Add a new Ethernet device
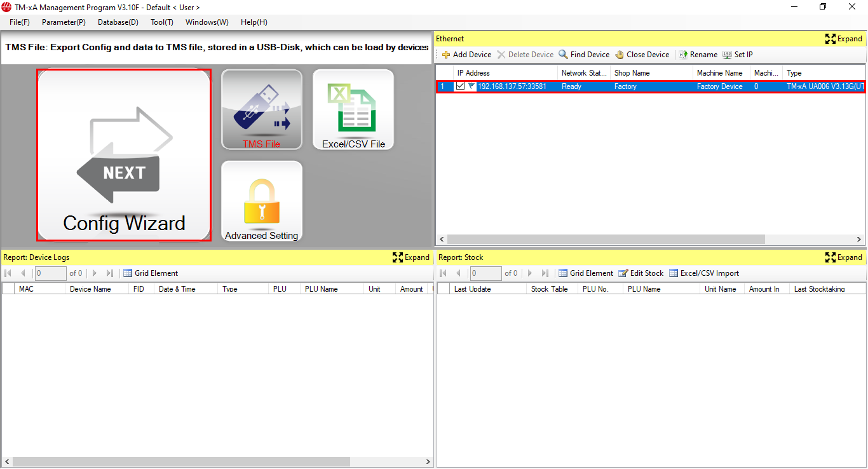 click(x=467, y=55)
